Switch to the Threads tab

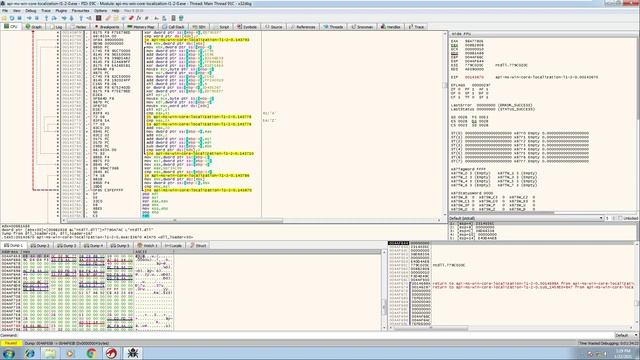point(333,27)
